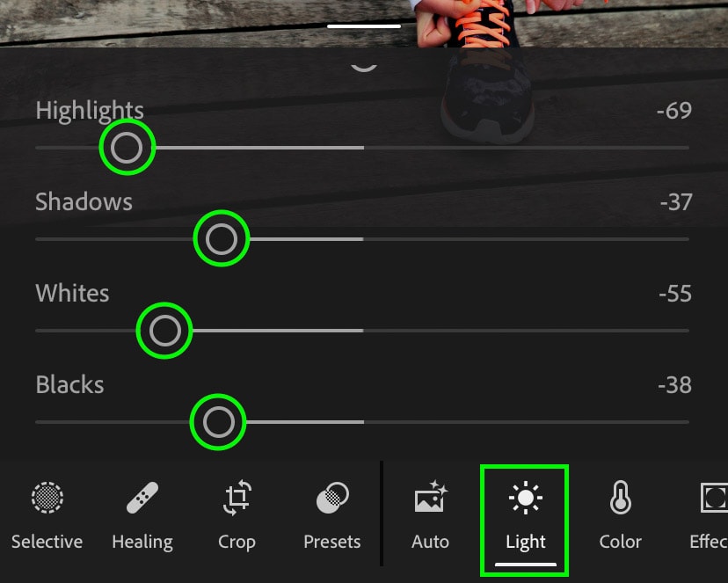This screenshot has width=728, height=583.
Task: Tap the Blacks value -38
Action: pyautogui.click(x=674, y=385)
